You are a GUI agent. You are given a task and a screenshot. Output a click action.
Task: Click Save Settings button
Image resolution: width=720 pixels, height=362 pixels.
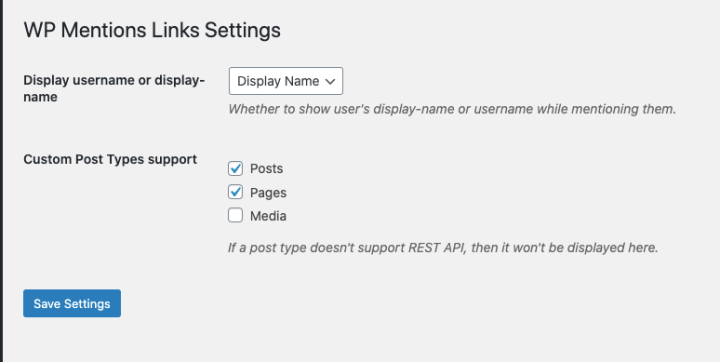72,303
